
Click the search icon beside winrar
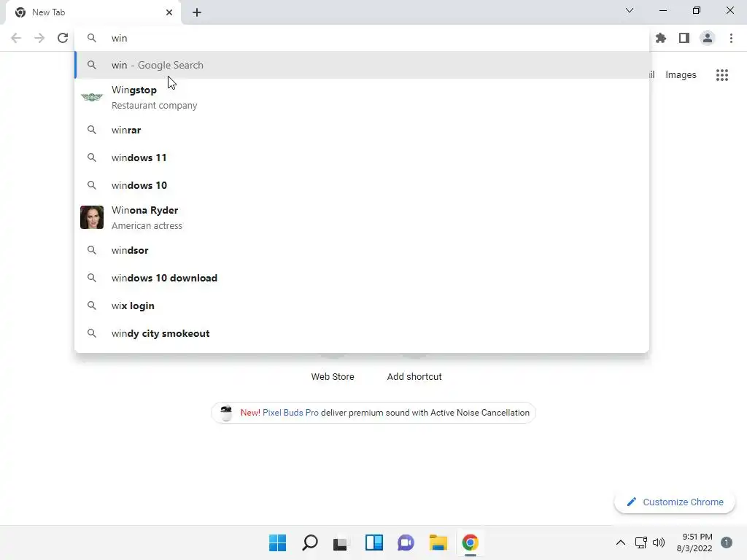point(92,130)
